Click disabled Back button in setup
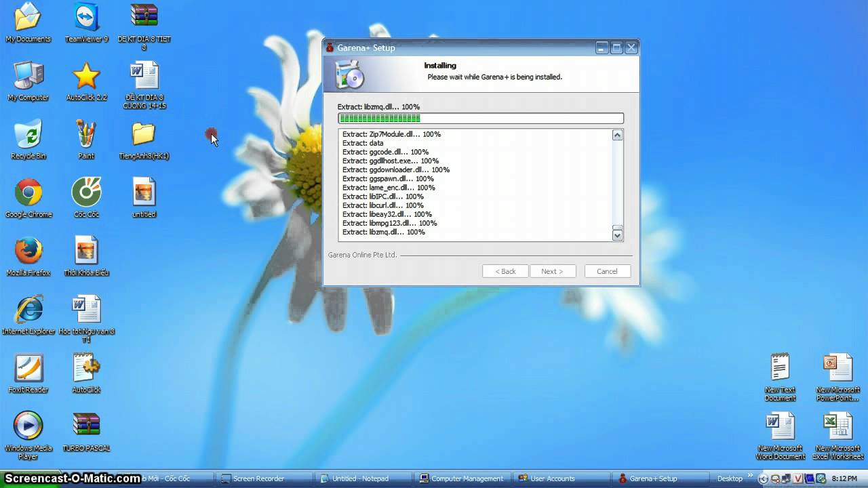 pos(505,271)
